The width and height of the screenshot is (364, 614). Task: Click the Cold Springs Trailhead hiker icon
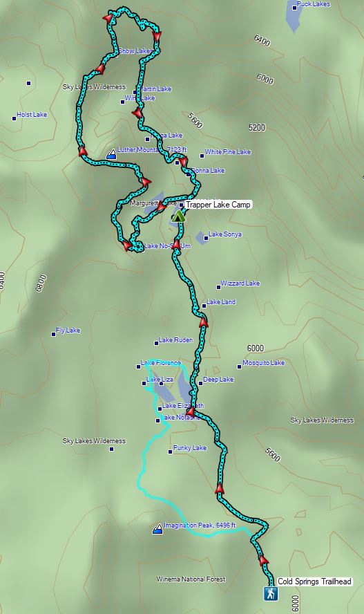tap(270, 594)
